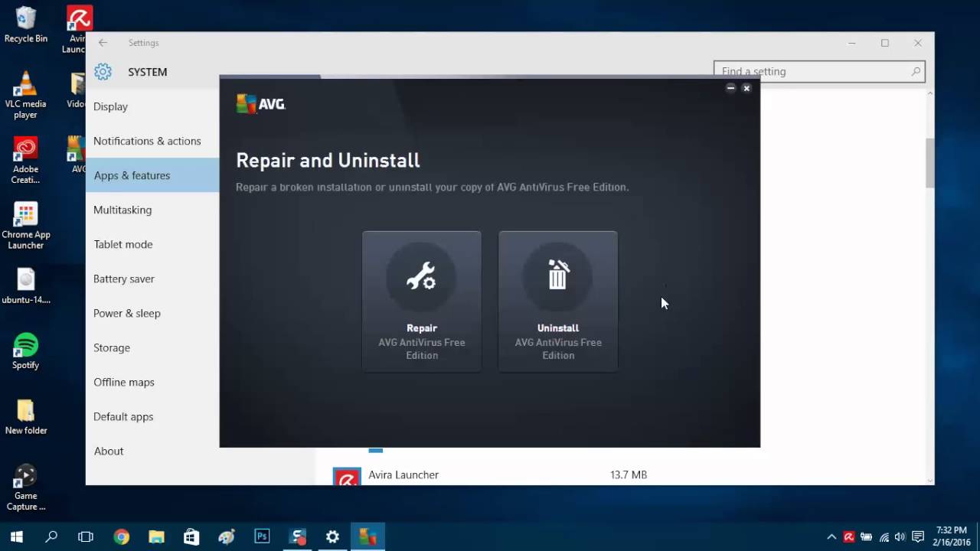Viewport: 980px width, 551px height.
Task: Open the Windows Start menu
Action: click(17, 536)
